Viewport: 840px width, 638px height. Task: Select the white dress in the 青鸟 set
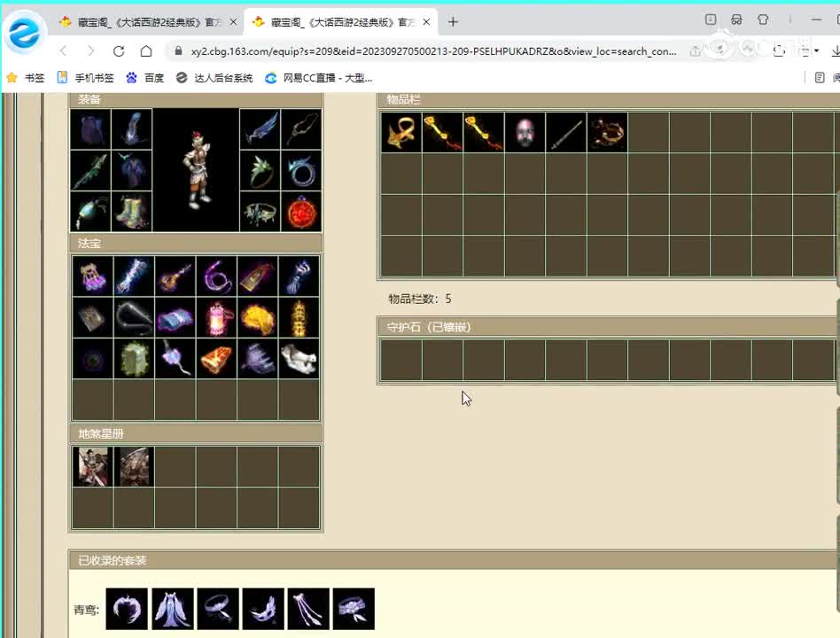click(172, 609)
